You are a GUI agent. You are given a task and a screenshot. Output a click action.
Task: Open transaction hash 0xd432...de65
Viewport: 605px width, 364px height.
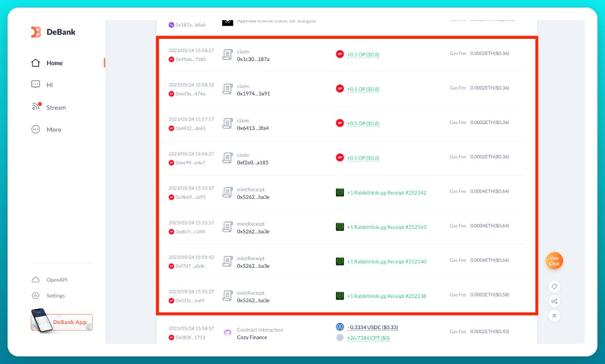(x=191, y=129)
